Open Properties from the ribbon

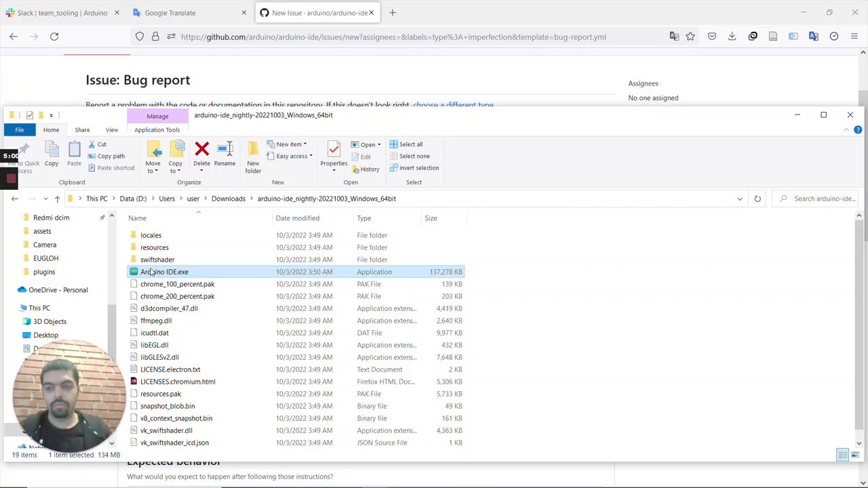(334, 155)
